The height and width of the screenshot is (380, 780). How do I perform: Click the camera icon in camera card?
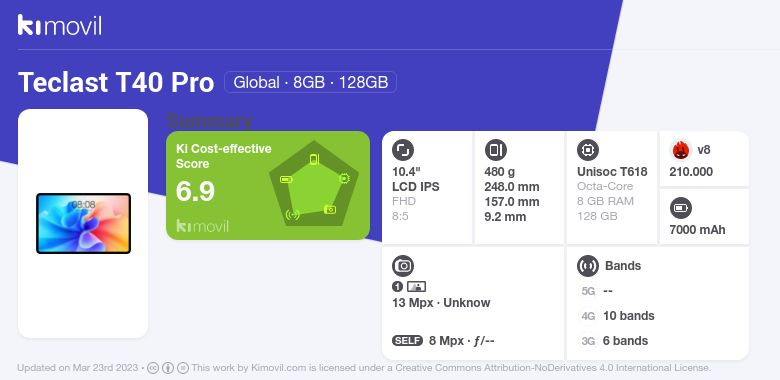click(403, 266)
